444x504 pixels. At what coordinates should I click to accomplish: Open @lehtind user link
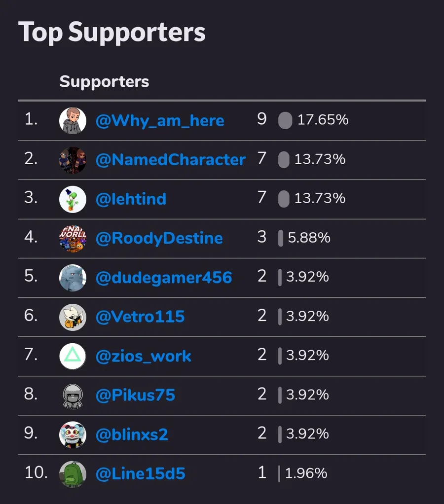131,199
